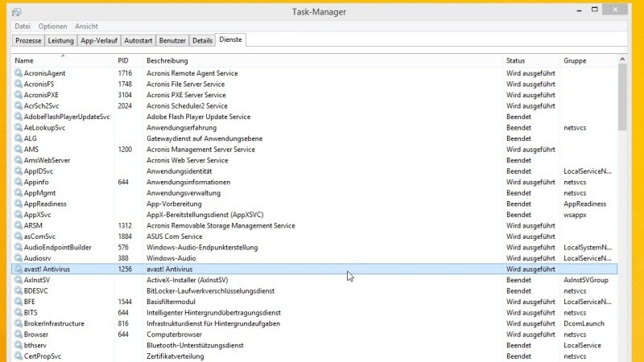
Task: Switch to the Leistung tab
Action: tap(60, 40)
